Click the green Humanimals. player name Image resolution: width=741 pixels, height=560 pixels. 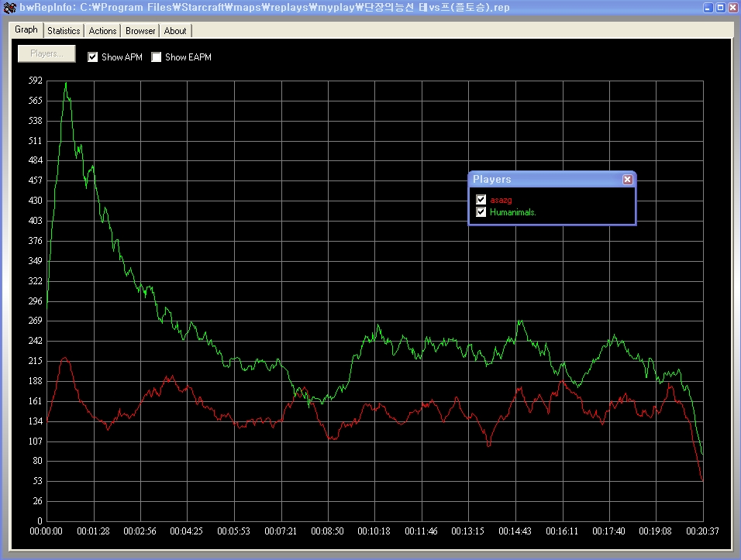[x=513, y=211]
